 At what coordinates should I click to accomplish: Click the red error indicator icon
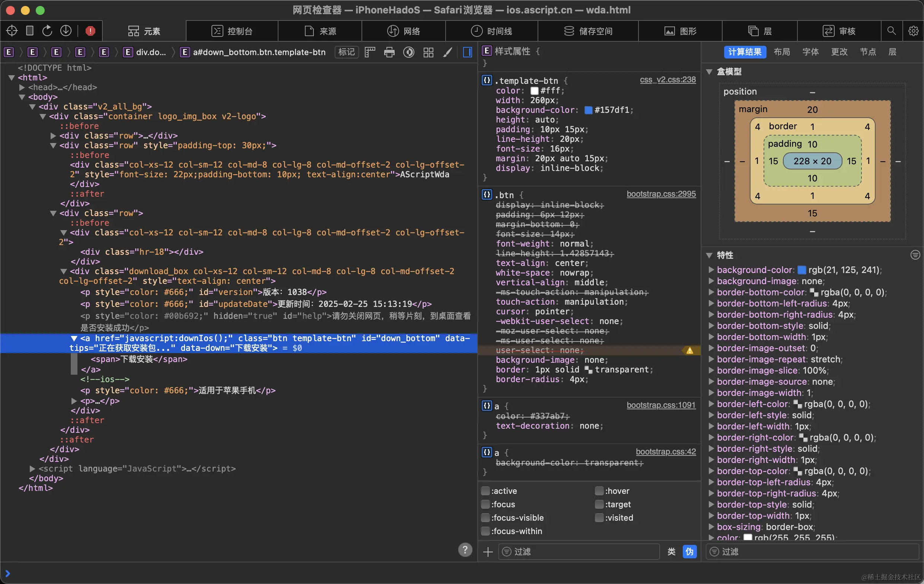coord(90,31)
